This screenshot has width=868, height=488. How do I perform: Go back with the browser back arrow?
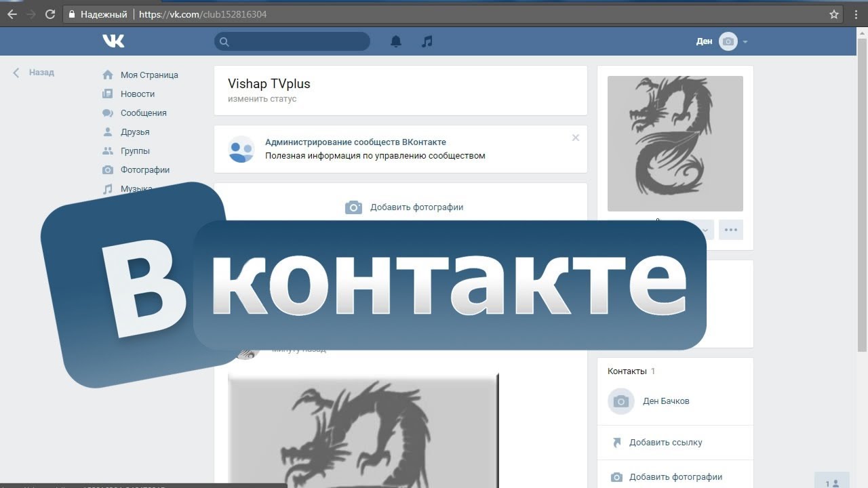(x=12, y=14)
